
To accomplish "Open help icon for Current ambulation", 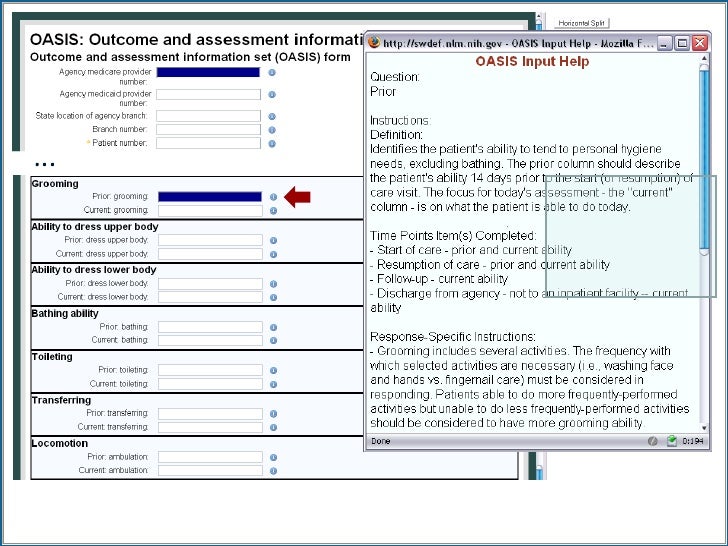I will 273,471.
